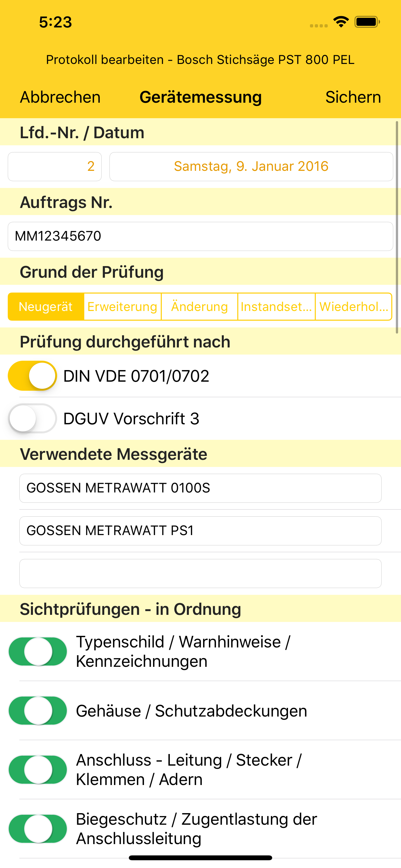The width and height of the screenshot is (401, 868).
Task: Save the protocol with Sichern
Action: pos(353,97)
